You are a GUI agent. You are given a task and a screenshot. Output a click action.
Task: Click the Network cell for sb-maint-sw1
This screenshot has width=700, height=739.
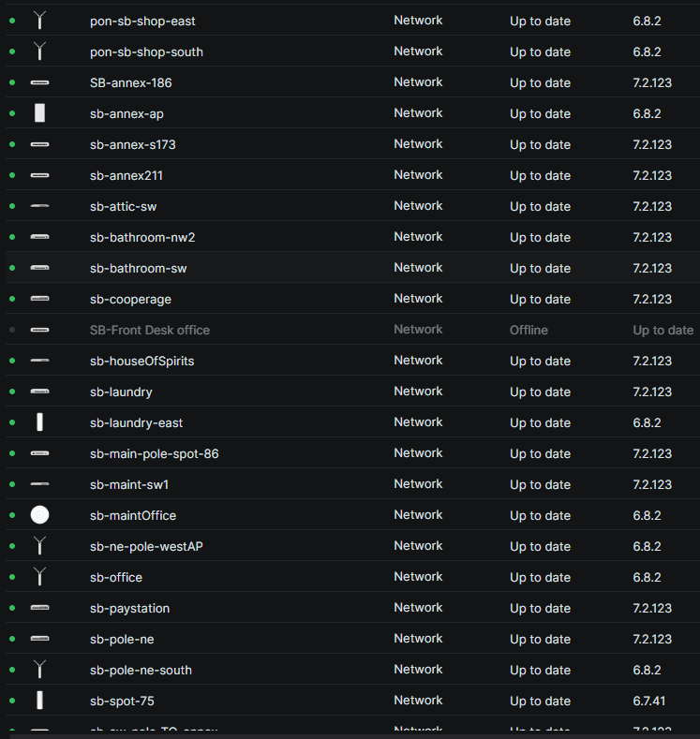point(418,484)
